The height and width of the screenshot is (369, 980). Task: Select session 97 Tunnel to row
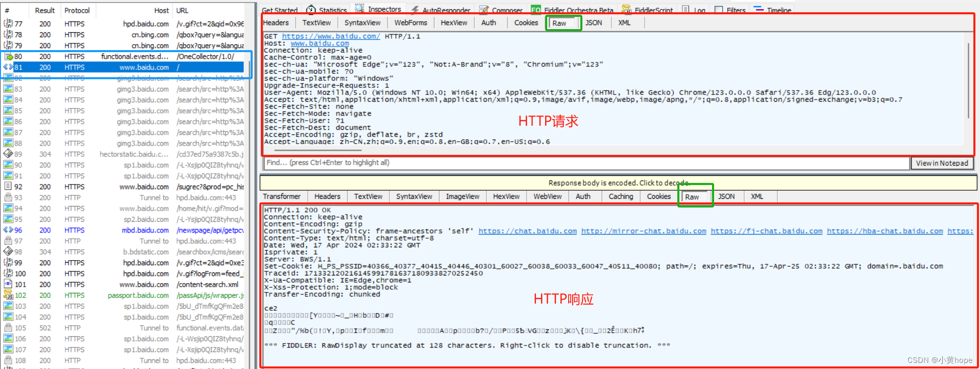[x=124, y=241]
